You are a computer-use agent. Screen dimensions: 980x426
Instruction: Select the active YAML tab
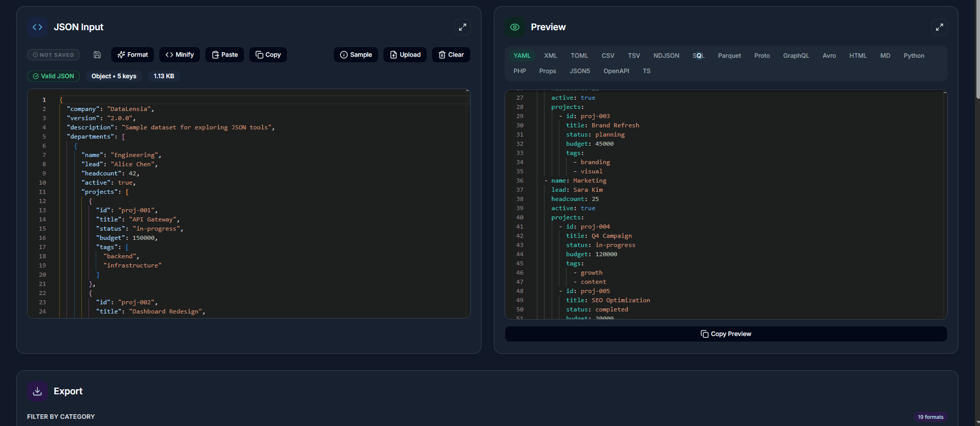(522, 56)
